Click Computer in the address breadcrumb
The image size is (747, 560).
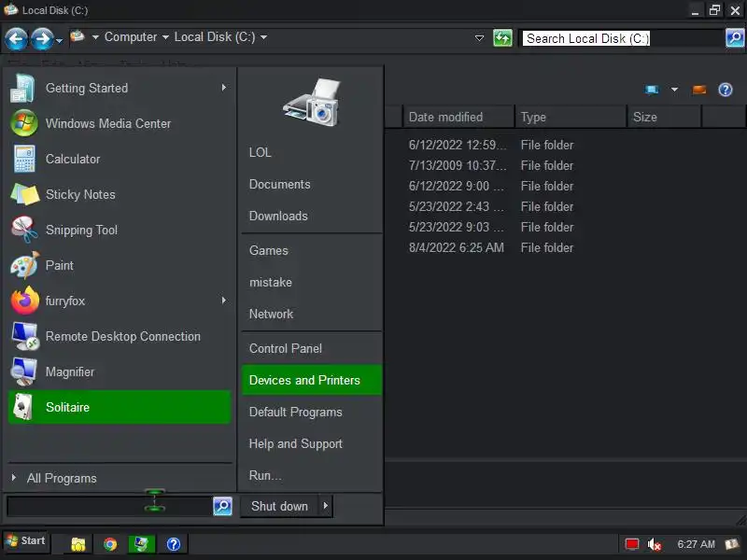tap(131, 37)
